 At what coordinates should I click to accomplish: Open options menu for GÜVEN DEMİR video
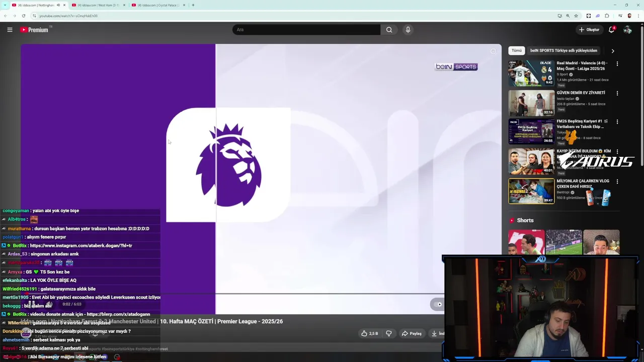[x=617, y=93]
